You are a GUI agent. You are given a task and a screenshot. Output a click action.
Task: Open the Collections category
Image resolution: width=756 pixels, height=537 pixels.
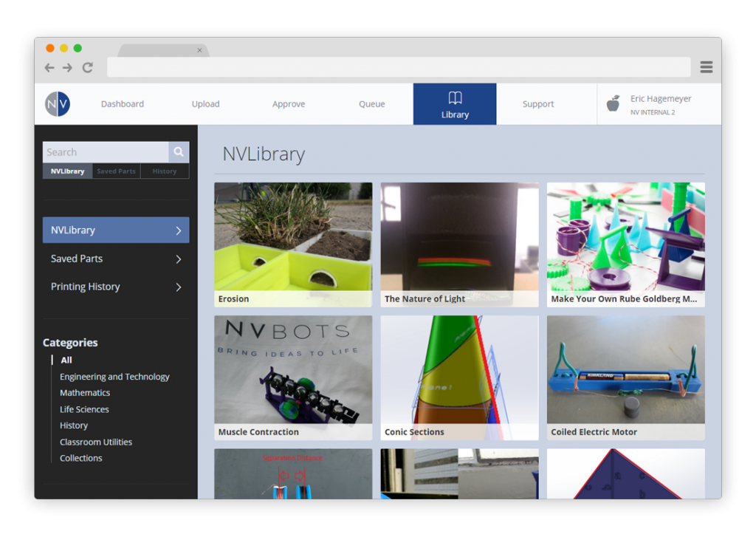coord(81,459)
